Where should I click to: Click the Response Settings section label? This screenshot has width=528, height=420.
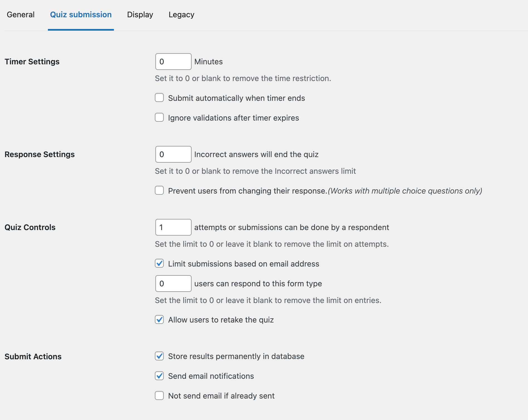click(40, 154)
